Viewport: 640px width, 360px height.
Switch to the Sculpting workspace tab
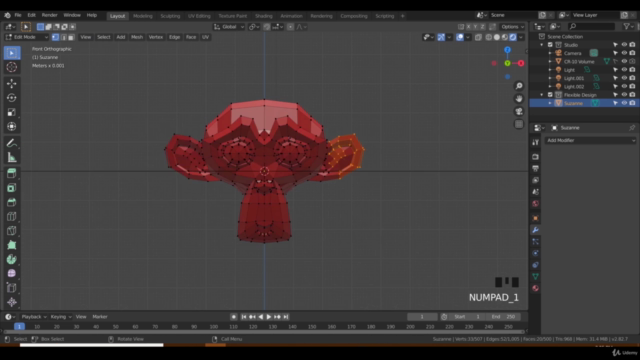tap(170, 16)
